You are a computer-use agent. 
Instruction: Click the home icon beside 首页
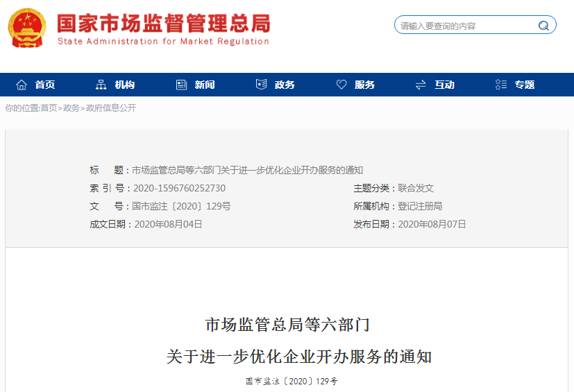point(22,85)
